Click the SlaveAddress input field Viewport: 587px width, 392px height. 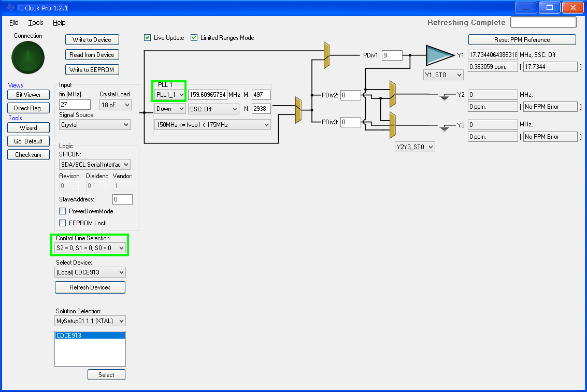122,199
